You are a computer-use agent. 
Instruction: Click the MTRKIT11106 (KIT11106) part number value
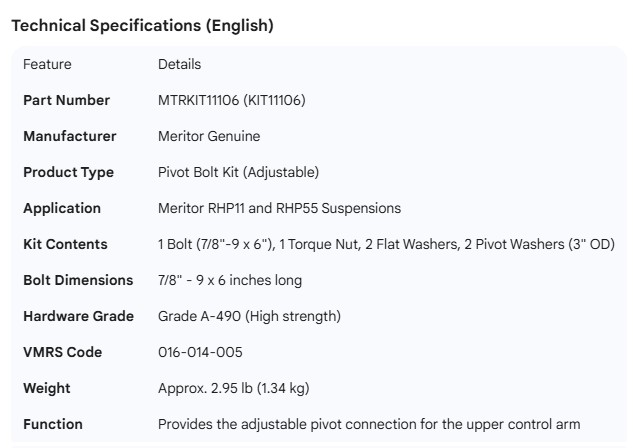[232, 100]
